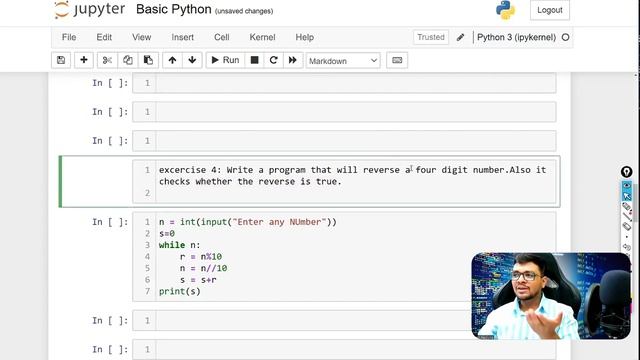Click the code line r = n%10
The width and height of the screenshot is (640, 360).
[201, 257]
